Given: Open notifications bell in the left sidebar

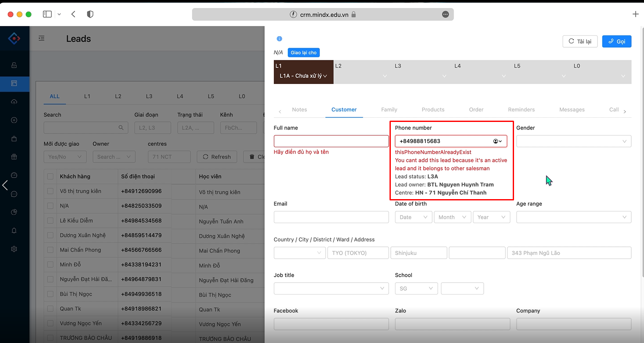Looking at the screenshot, I should 14,230.
